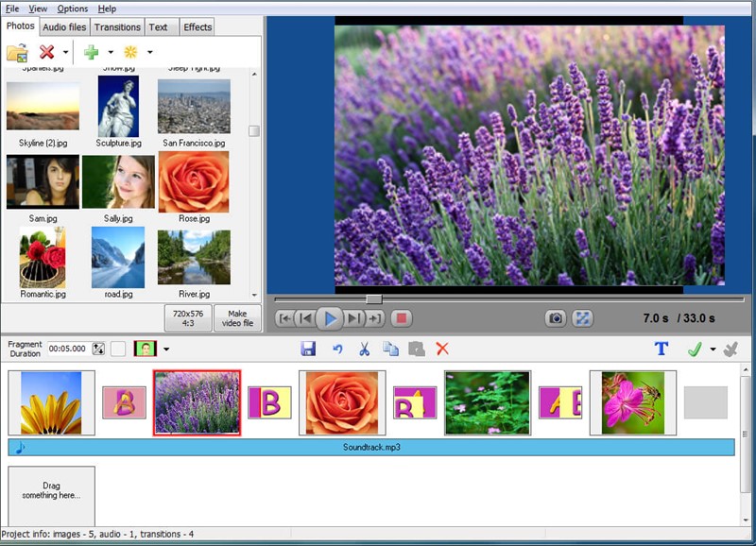Select the sunflower slide in the timeline

(x=52, y=402)
